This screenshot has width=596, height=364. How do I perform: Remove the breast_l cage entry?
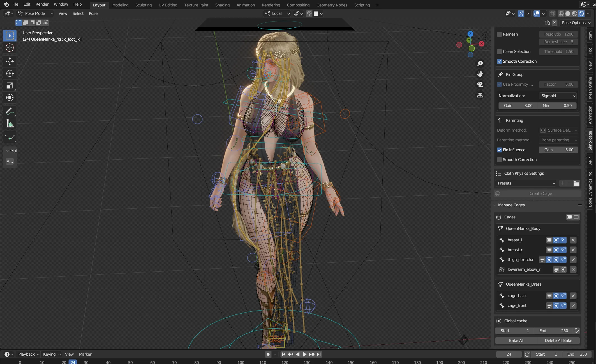coord(573,240)
